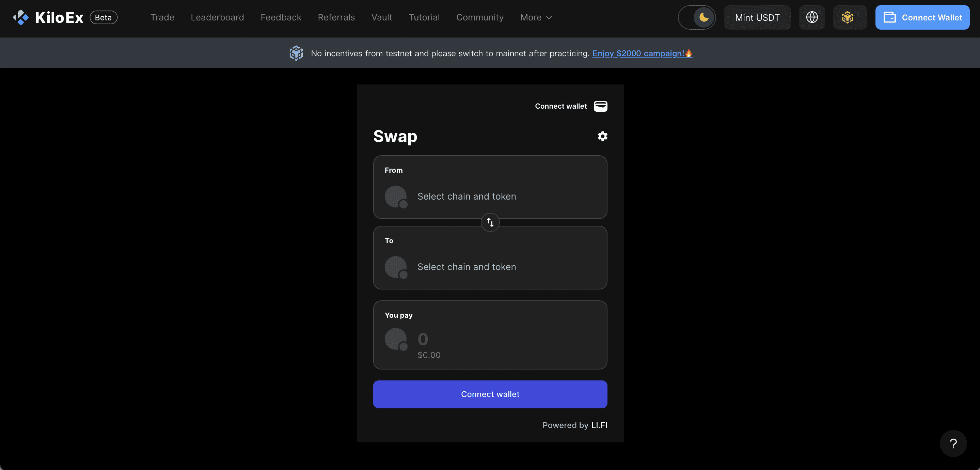Open the From chain and token selector

pyautogui.click(x=490, y=187)
